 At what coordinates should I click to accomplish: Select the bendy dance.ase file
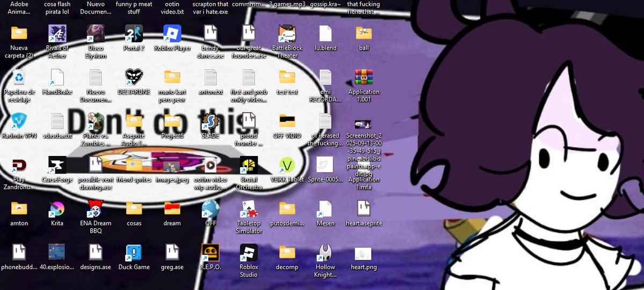(x=210, y=33)
